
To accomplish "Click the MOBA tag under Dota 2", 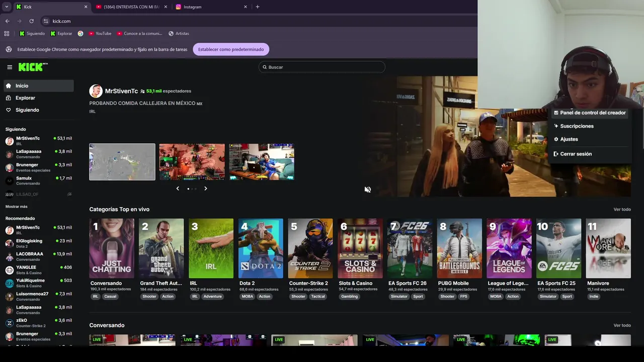I will 247,297.
